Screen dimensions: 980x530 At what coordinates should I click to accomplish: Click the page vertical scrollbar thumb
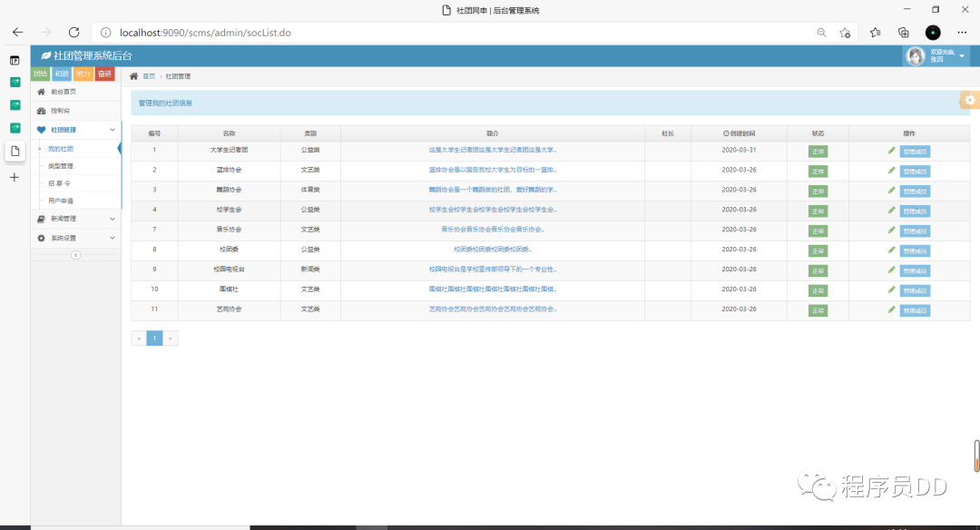(x=976, y=456)
